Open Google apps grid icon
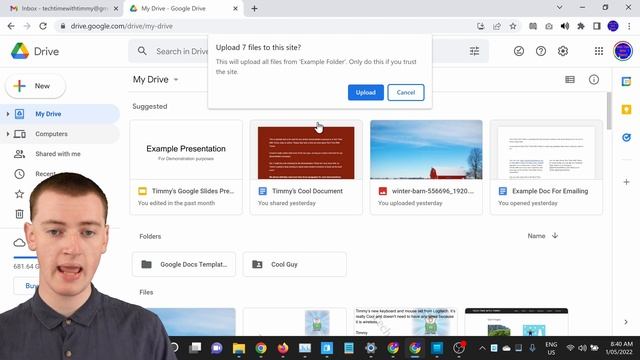The image size is (640, 360). pyautogui.click(x=599, y=51)
